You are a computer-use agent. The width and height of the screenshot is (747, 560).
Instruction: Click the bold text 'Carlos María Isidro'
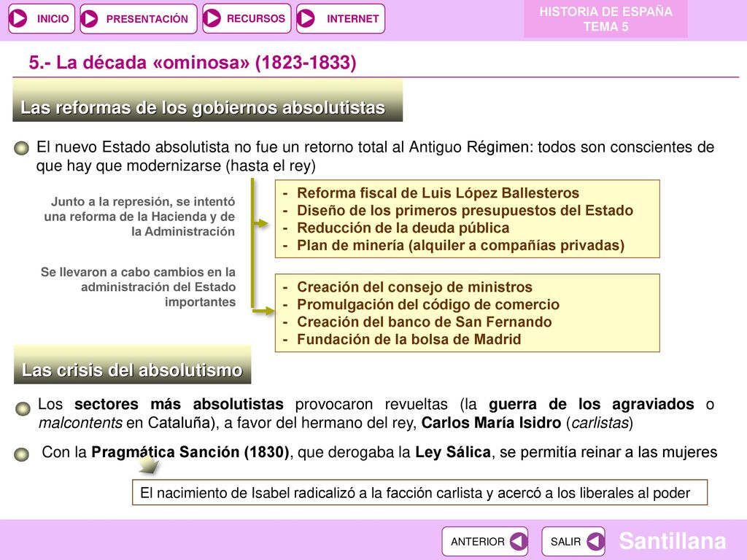point(491,423)
